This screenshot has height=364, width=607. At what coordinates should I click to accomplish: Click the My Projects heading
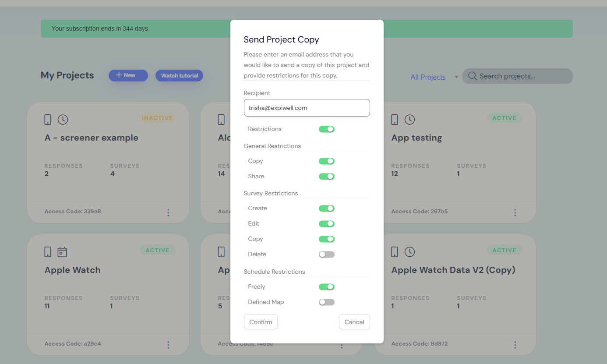tap(67, 75)
